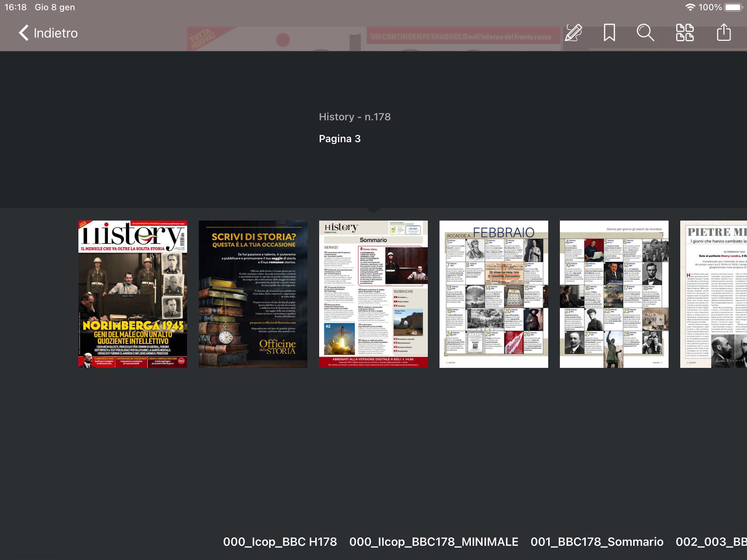Open the search magnifier
This screenshot has height=560, width=747.
click(645, 33)
